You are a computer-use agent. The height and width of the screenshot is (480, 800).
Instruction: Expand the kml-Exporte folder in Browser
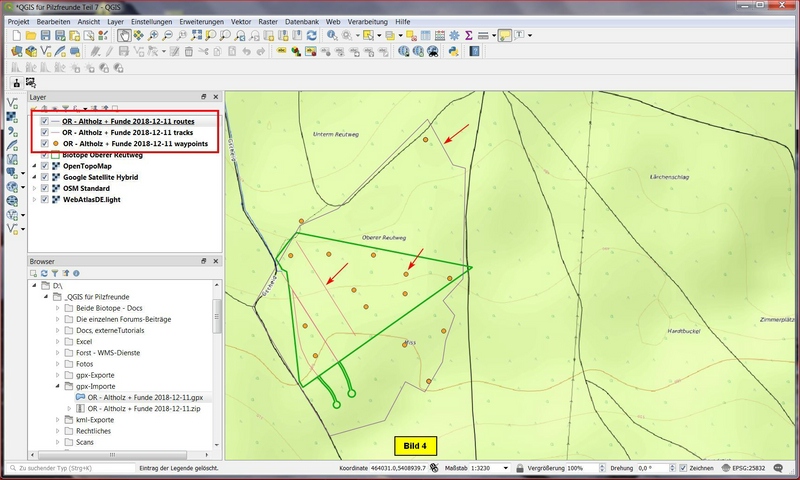tap(57, 420)
